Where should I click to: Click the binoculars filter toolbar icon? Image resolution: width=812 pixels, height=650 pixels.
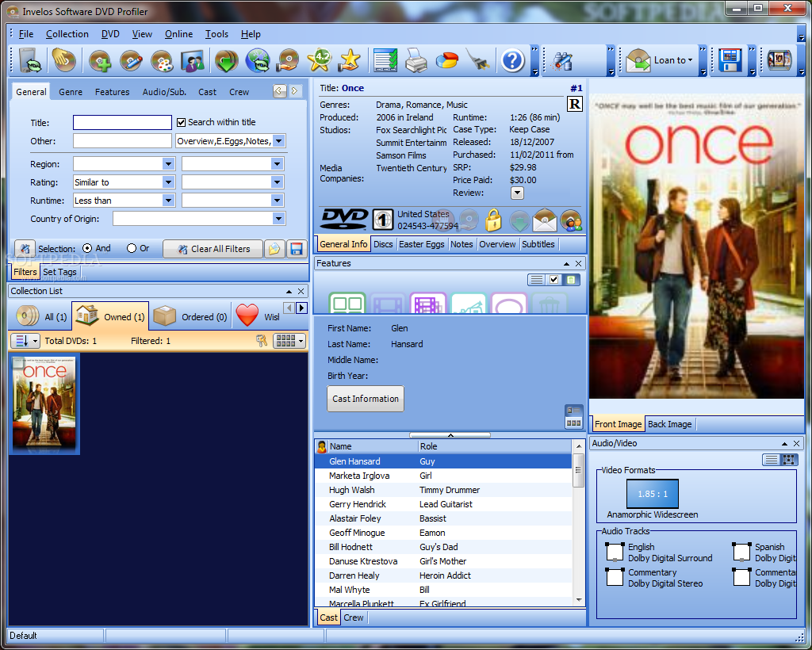tap(562, 61)
